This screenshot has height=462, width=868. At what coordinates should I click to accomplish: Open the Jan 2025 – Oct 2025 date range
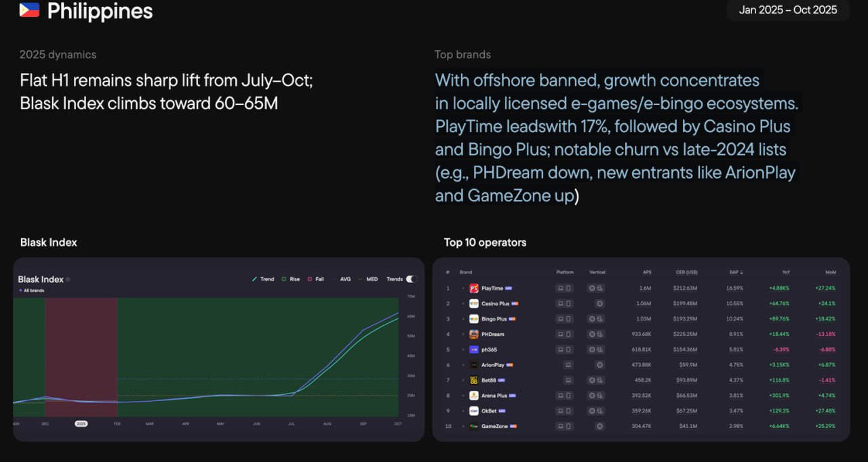point(788,10)
